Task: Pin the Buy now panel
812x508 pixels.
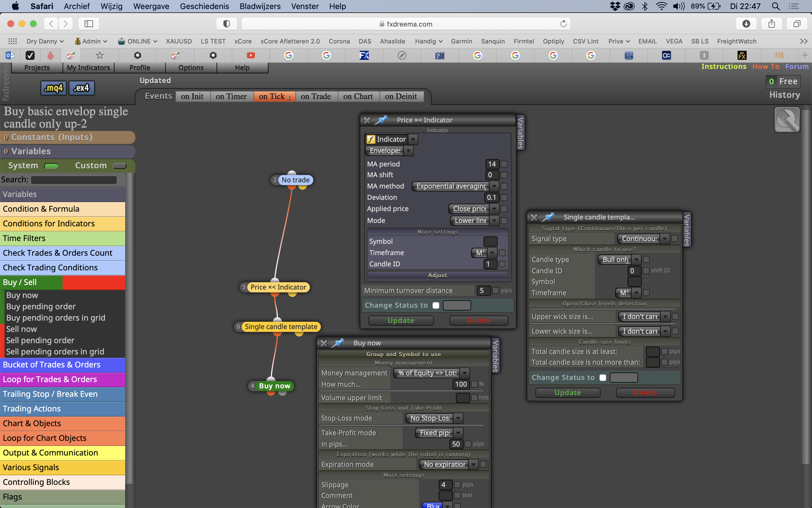Action: pyautogui.click(x=337, y=343)
